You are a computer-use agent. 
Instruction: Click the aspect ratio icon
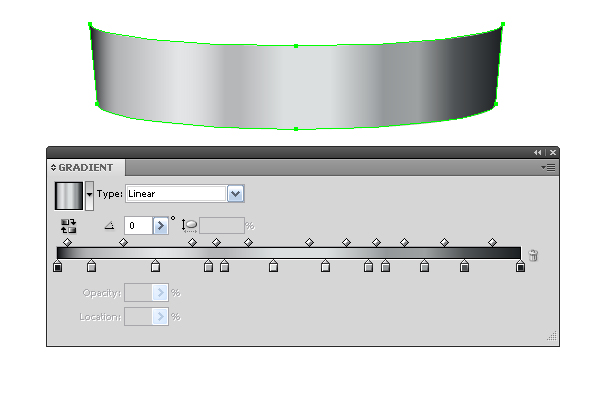tap(189, 225)
